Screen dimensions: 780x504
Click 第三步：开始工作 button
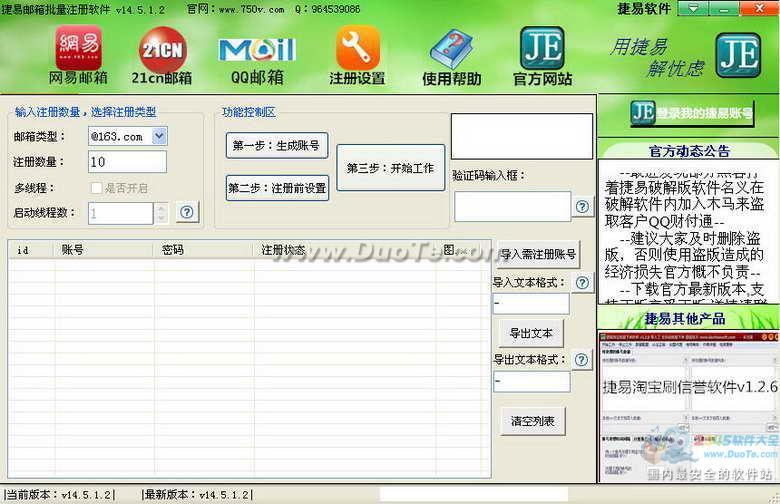click(390, 168)
